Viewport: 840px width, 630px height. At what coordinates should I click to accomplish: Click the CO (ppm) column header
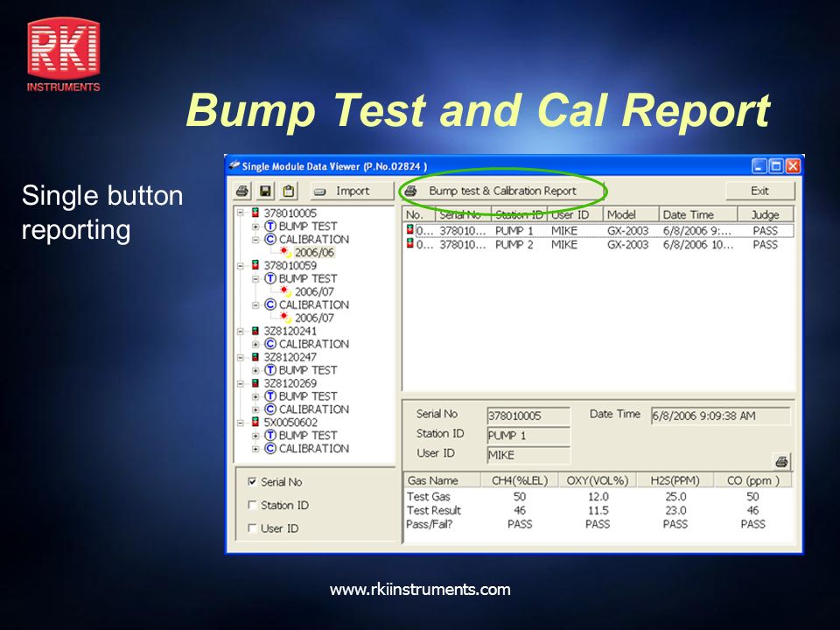[752, 480]
